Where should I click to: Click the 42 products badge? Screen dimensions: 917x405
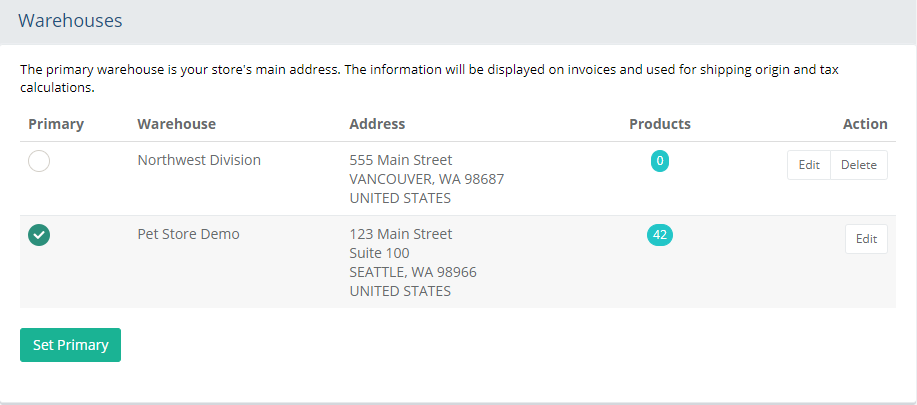660,235
